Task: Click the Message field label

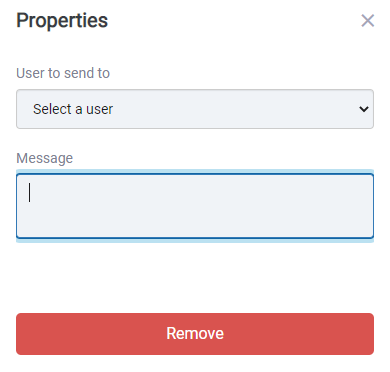Action: click(x=45, y=158)
